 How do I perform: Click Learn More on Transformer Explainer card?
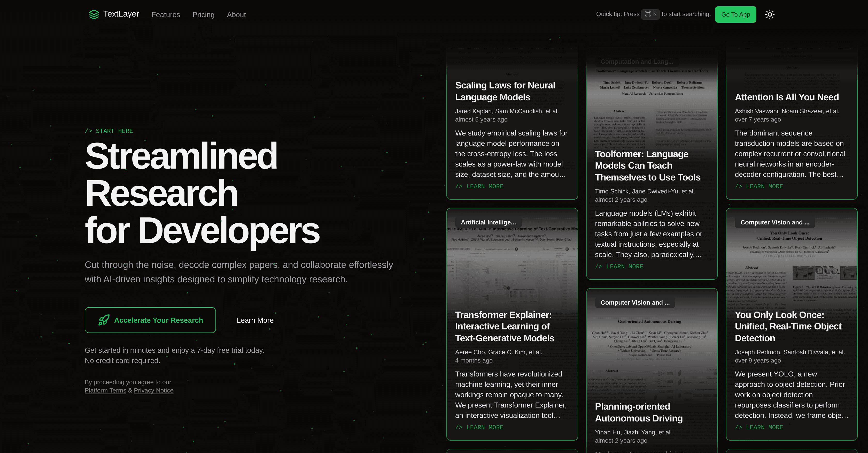tap(479, 427)
